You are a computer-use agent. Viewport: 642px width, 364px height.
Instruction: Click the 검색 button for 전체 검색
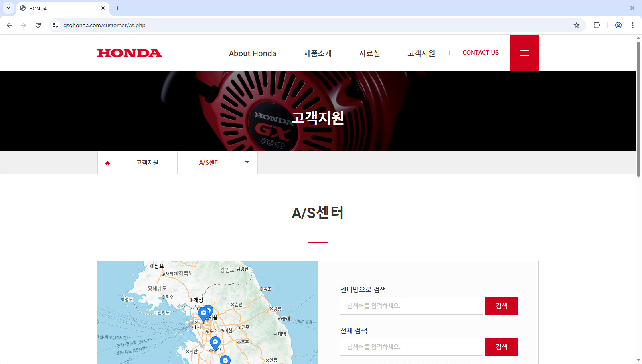tap(502, 347)
